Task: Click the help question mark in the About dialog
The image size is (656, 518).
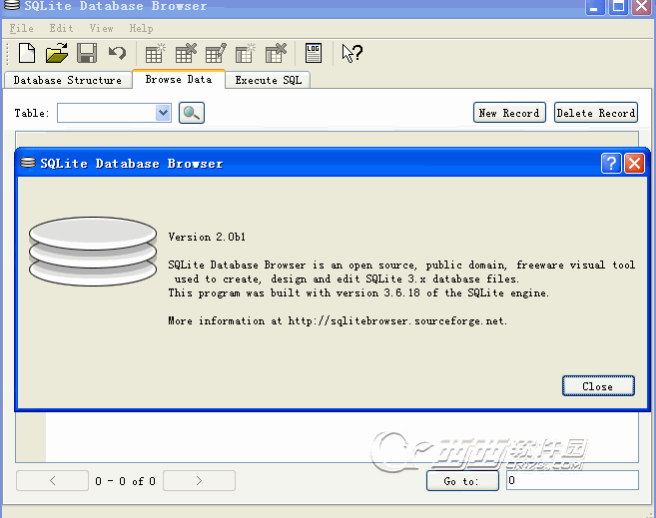Action: (x=611, y=163)
